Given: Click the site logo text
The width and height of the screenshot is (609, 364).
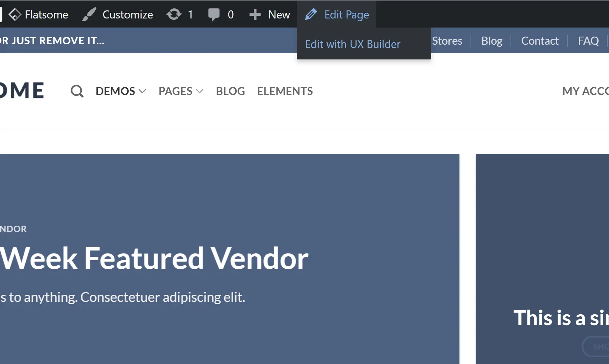Looking at the screenshot, I should (22, 90).
